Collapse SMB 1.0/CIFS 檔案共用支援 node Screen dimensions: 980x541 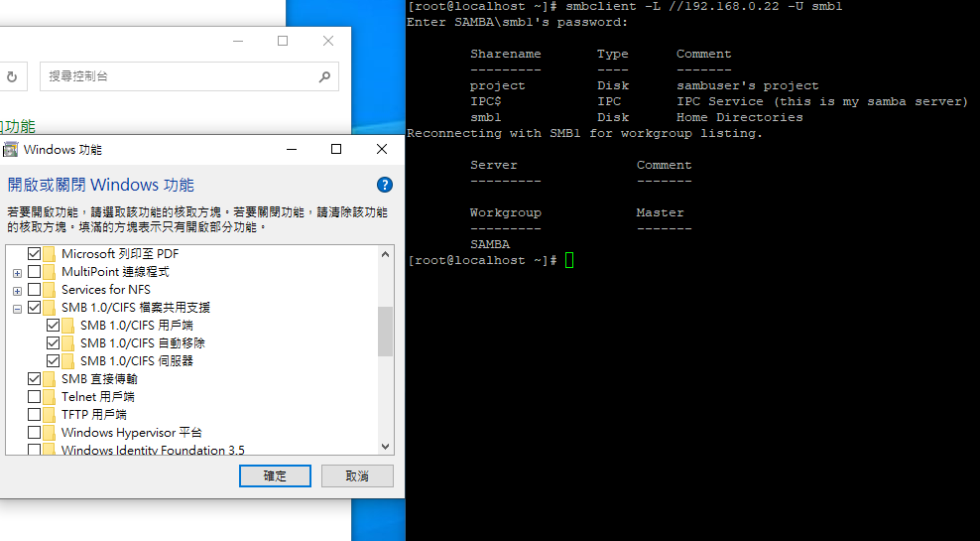[18, 309]
